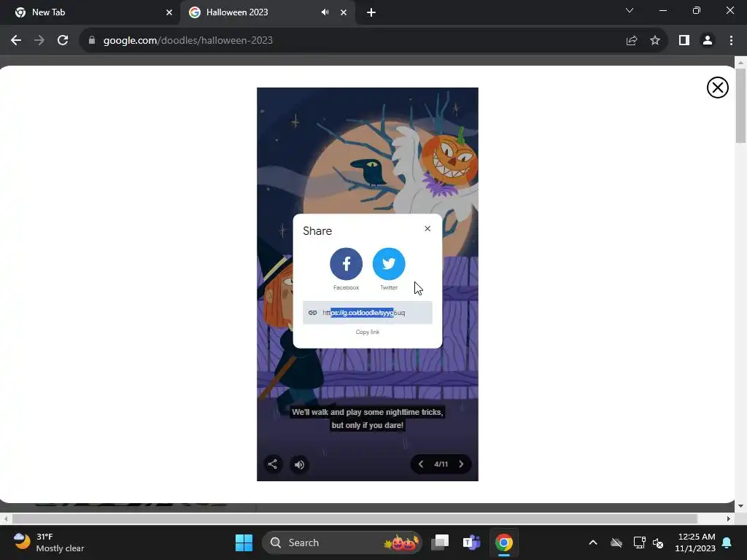Open the Chrome side panel

click(684, 41)
